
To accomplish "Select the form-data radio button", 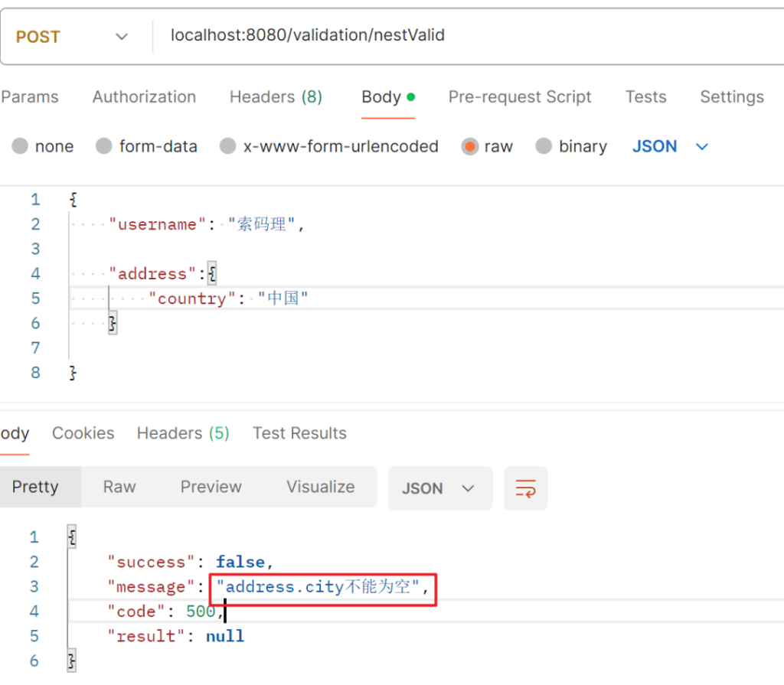I will [x=103, y=146].
